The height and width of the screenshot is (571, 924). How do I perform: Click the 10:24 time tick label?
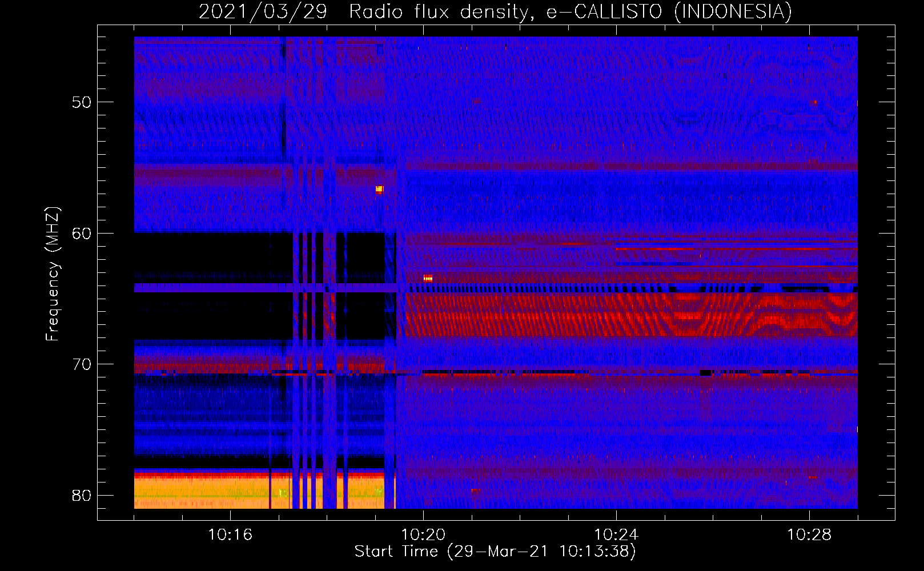point(616,535)
